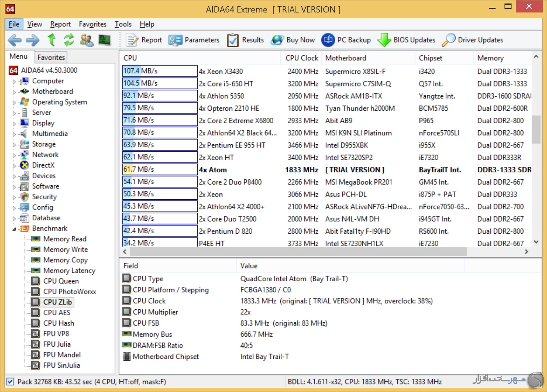The height and width of the screenshot is (392, 547).
Task: Check BIOS Updates
Action: pos(406,40)
